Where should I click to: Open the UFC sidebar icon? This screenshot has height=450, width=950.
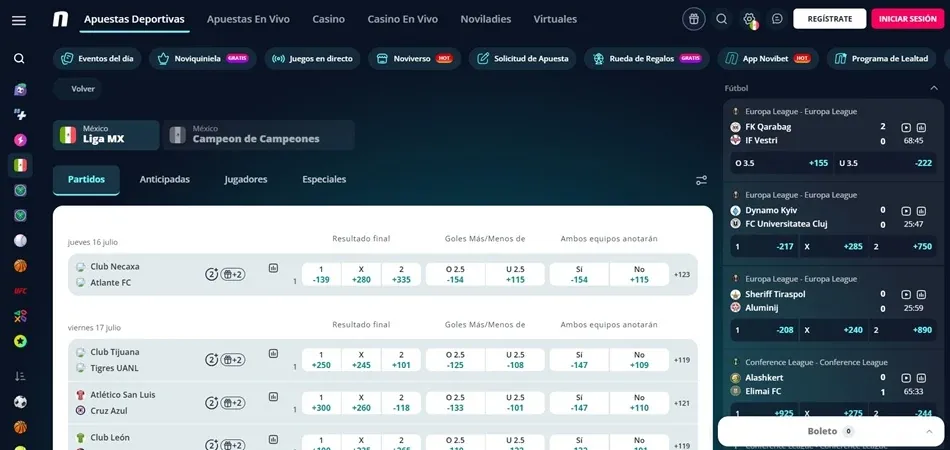pos(20,291)
